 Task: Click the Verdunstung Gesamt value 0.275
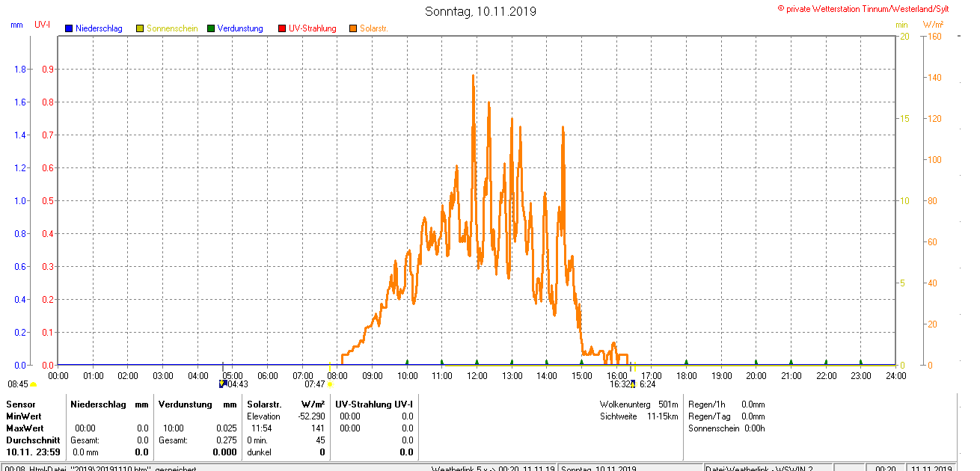tap(227, 440)
